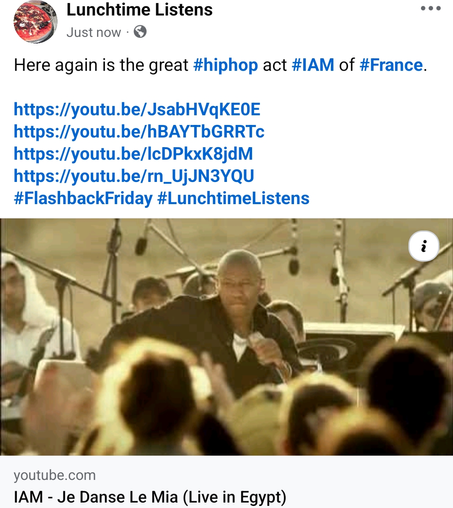
Task: Click the post text 'Here again is the great'
Action: coord(101,65)
